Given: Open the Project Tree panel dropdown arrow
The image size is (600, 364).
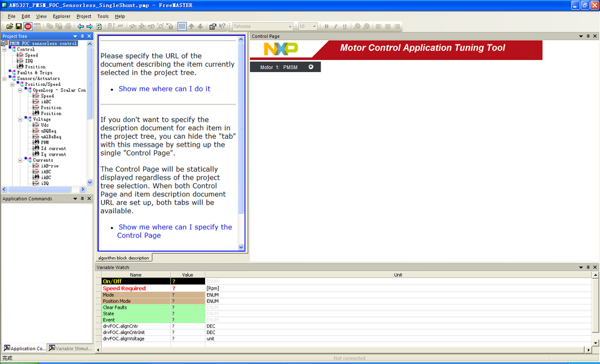Looking at the screenshot, I should tap(75, 36).
